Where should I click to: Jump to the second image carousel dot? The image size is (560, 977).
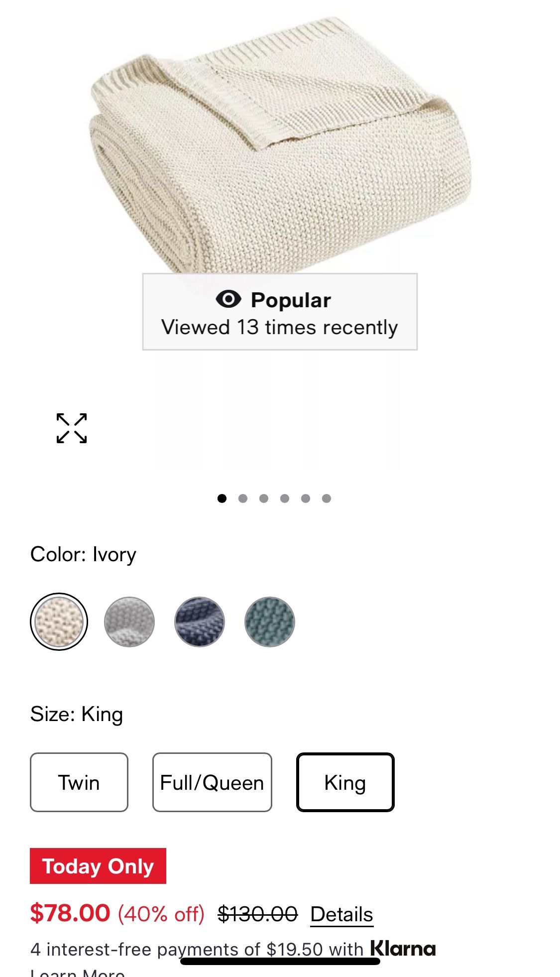point(243,498)
